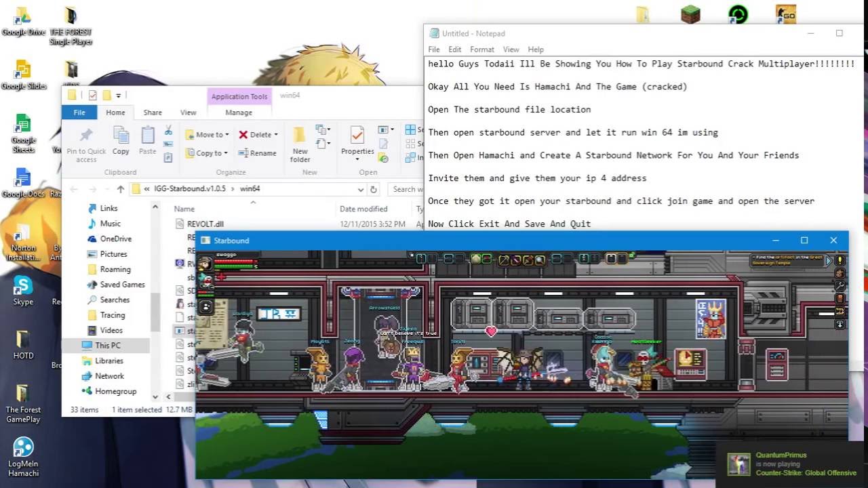The height and width of the screenshot is (488, 868).
Task: Open Skype desktop icon
Action: click(23, 290)
